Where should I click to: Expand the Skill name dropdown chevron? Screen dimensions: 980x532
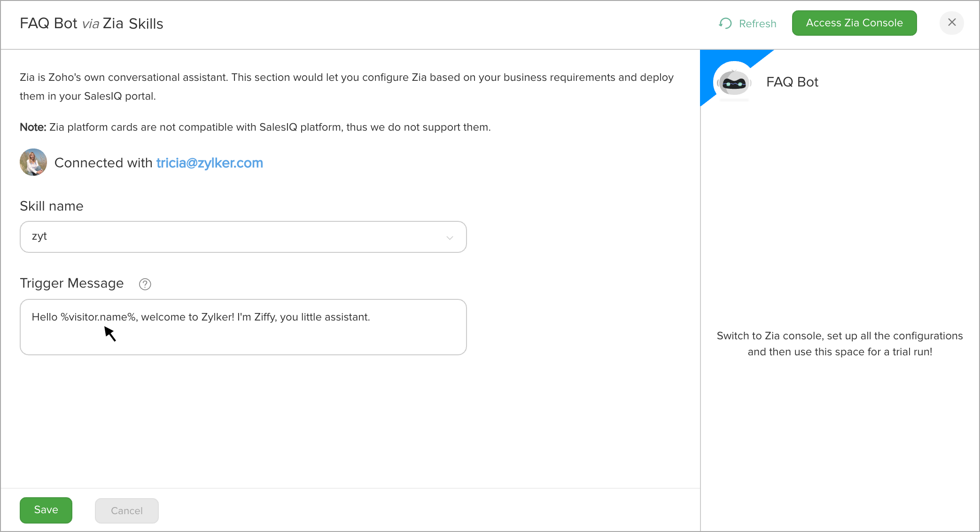(450, 237)
